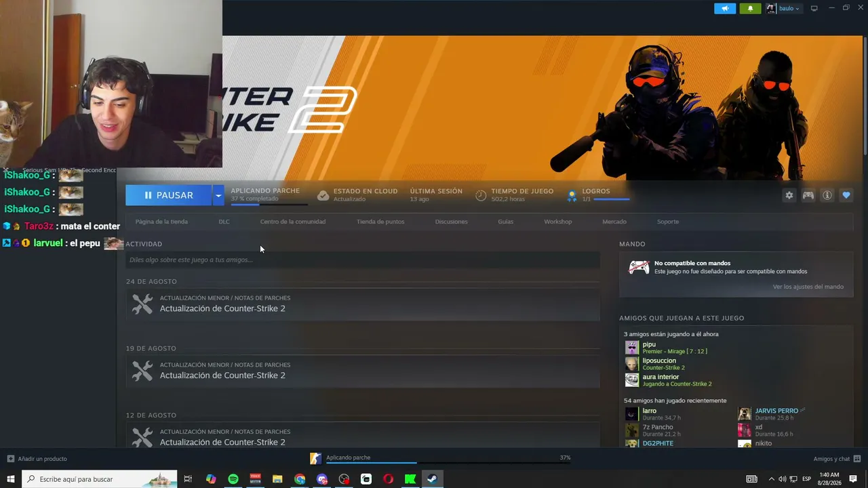
Task: Click the activity status input field
Action: 363,260
